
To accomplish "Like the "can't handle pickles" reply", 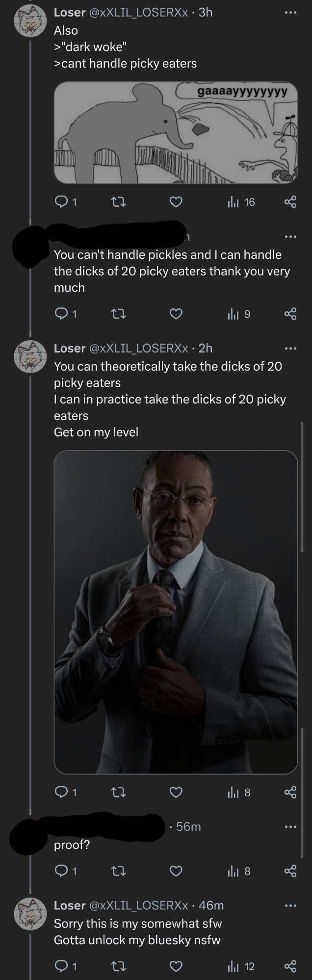I will pos(176,313).
